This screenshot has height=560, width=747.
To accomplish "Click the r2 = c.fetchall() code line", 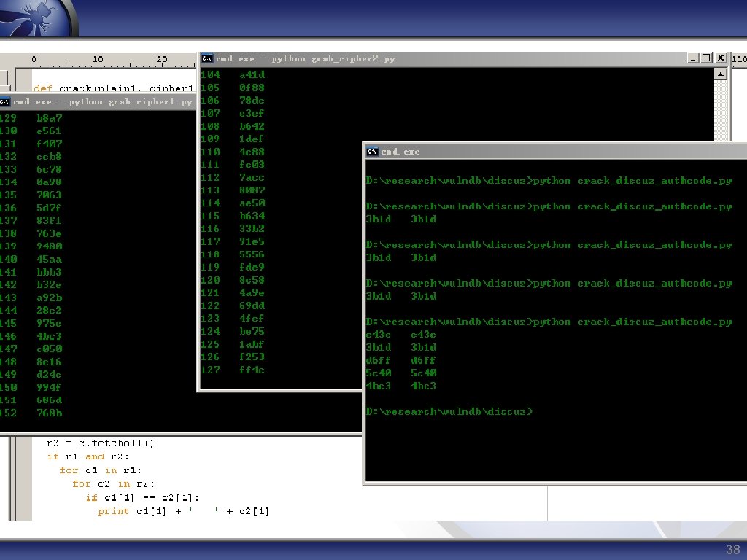I will point(101,443).
